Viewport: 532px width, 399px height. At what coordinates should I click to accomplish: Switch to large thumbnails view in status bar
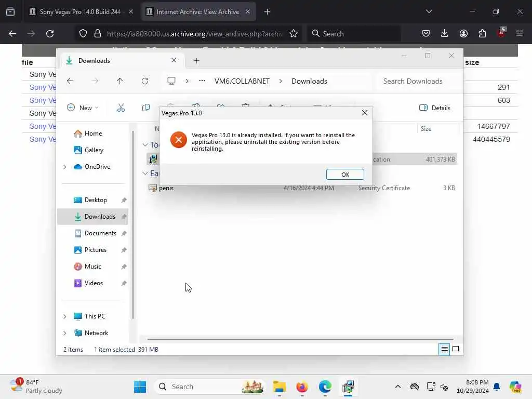coord(456,349)
